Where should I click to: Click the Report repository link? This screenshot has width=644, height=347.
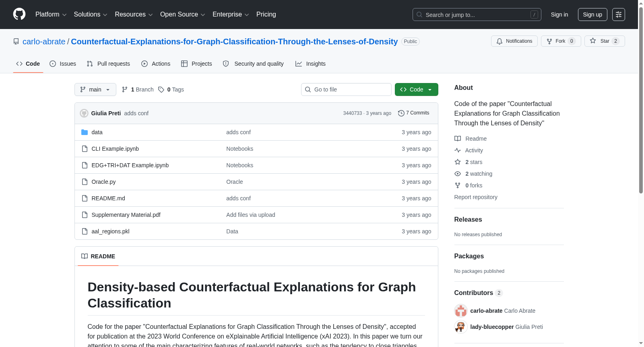coord(476,197)
